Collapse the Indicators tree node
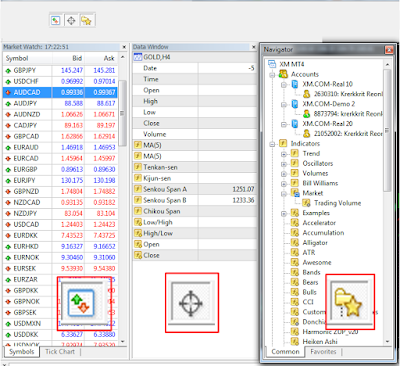This screenshot has height=366, width=400. 272,144
